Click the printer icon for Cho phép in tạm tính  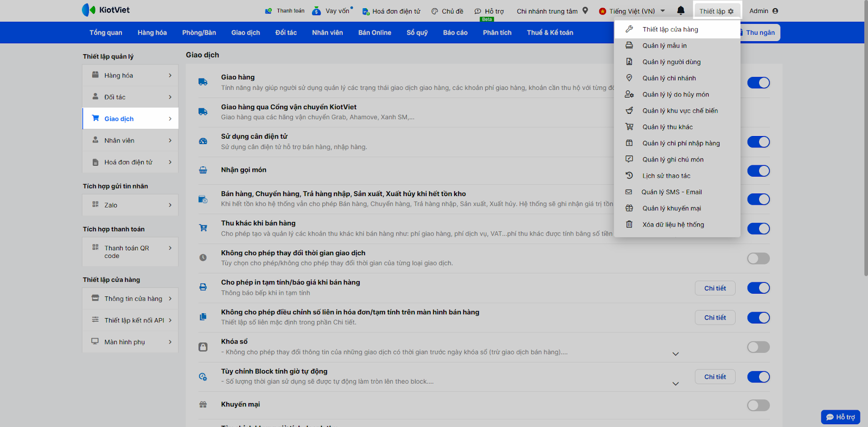click(x=203, y=287)
